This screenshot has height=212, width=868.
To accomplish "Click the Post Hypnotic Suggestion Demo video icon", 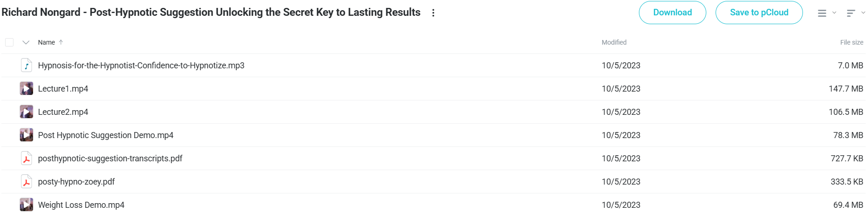I will pos(26,135).
